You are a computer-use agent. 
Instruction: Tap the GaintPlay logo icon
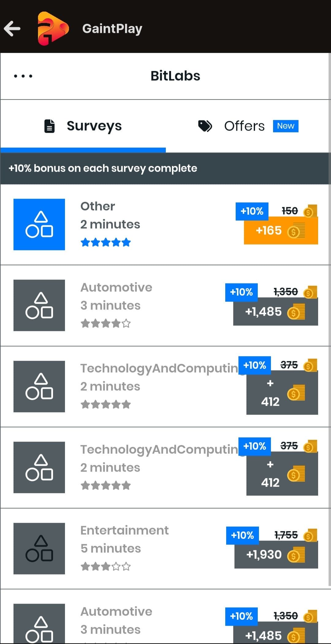(52, 28)
